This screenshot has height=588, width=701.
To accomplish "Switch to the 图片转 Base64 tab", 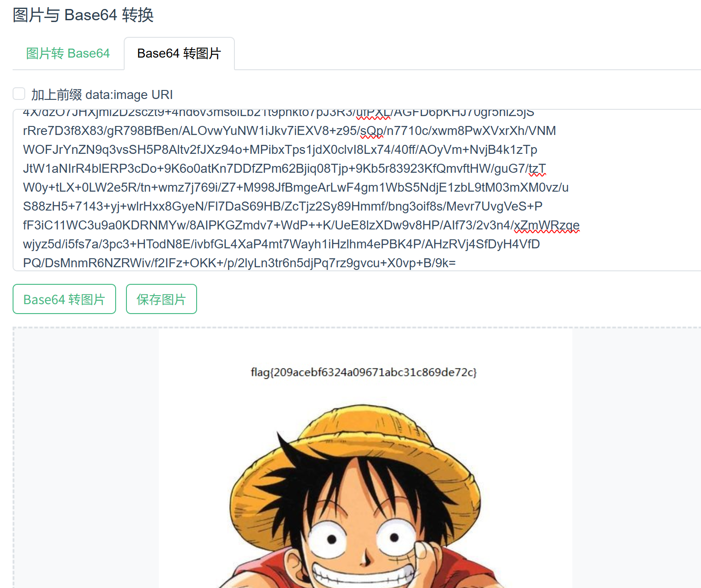I will click(x=68, y=54).
